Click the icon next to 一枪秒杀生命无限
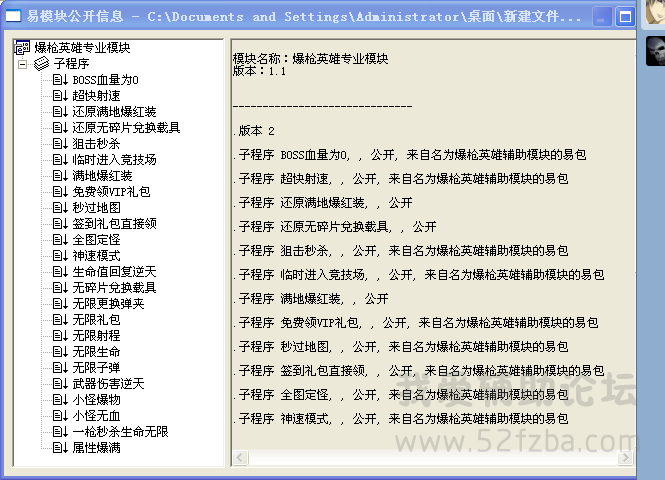Viewport: 665px width, 480px height. pos(60,432)
